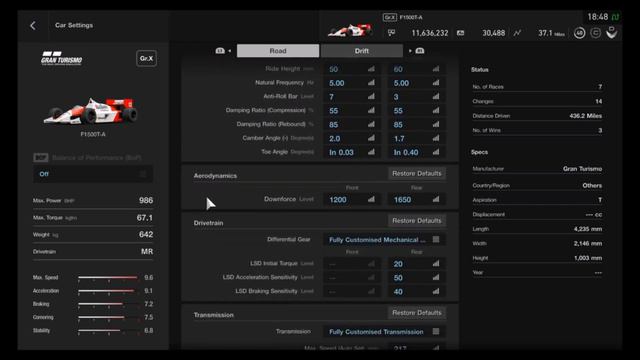Restore Defaults for Drivetrain section
Image resolution: width=640 pixels, height=360 pixels.
click(x=417, y=221)
